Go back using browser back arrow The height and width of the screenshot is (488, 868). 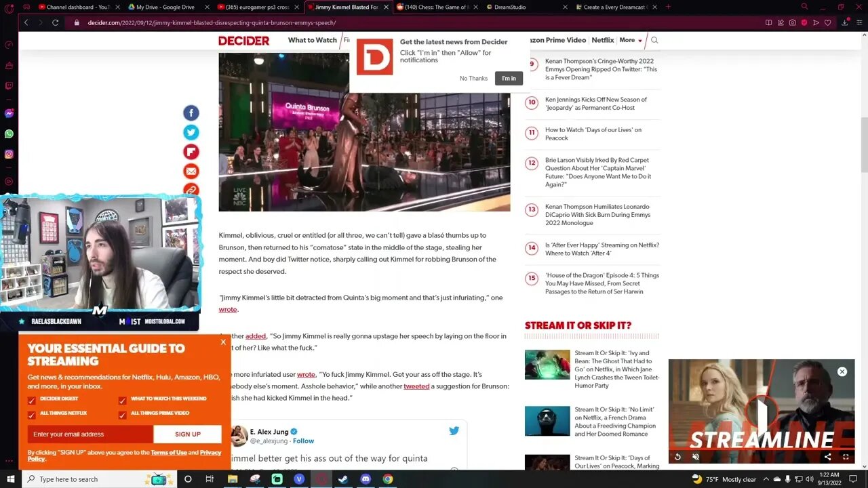[26, 22]
